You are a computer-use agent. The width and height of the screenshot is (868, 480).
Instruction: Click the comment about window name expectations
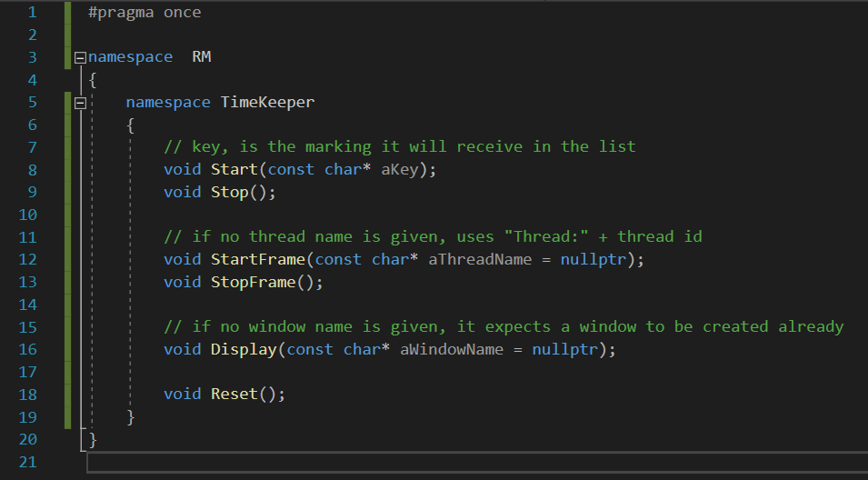[x=504, y=327]
